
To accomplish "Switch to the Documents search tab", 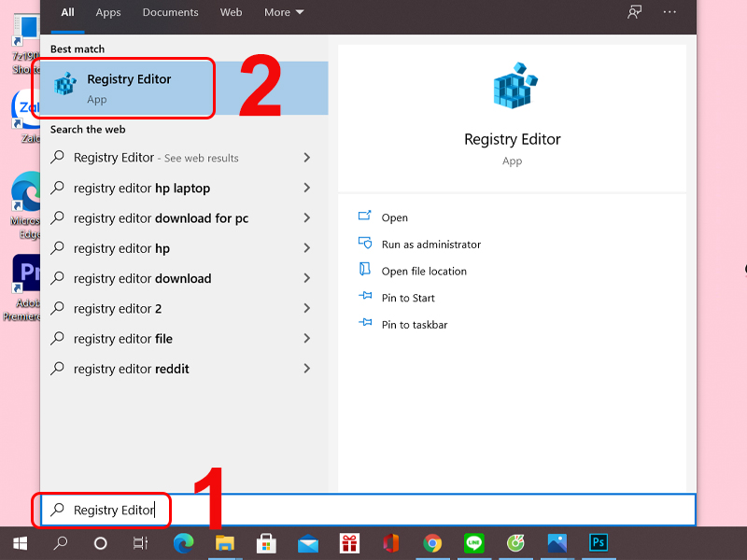I will (170, 12).
